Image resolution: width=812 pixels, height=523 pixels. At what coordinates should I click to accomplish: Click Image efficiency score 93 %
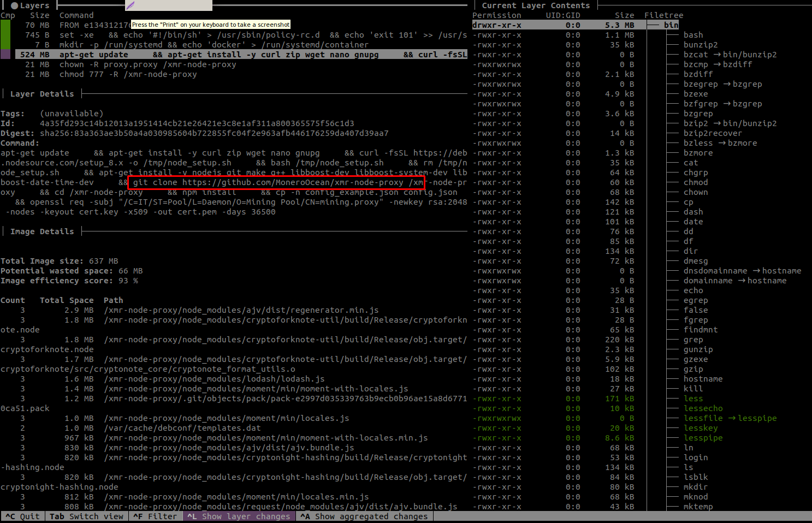coord(69,281)
